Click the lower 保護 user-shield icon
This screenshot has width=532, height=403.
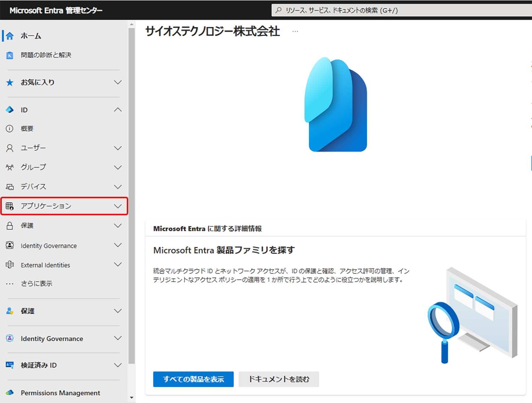(10, 311)
